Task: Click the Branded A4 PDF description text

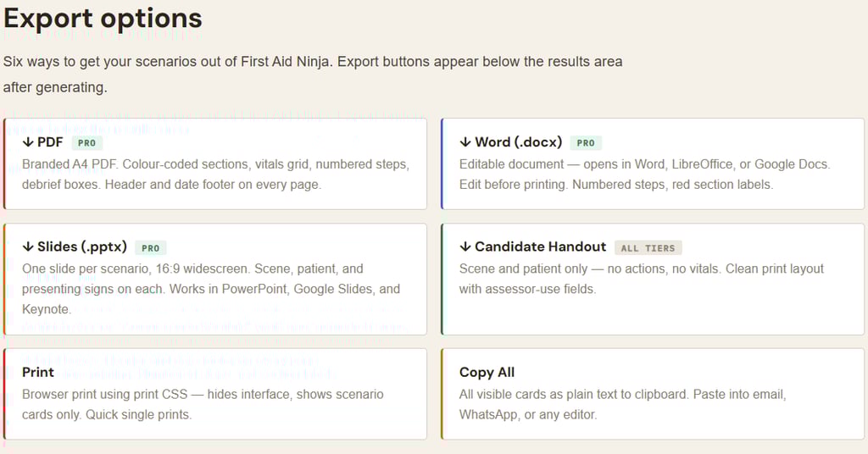Action: [215, 174]
